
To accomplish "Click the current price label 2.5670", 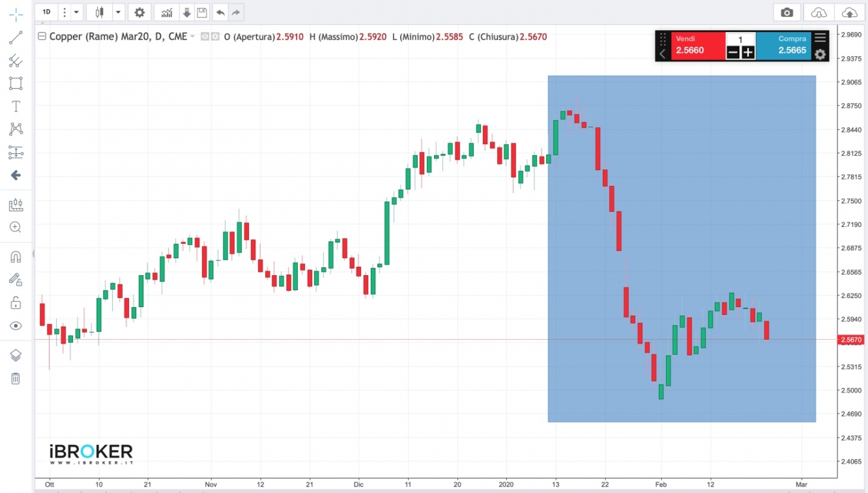I will click(x=852, y=340).
